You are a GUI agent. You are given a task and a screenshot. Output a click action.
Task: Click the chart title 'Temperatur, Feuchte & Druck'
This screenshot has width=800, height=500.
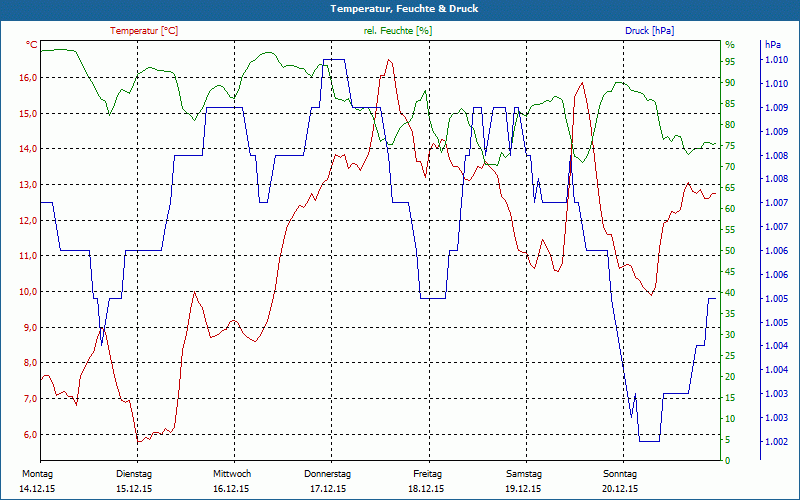404,9
